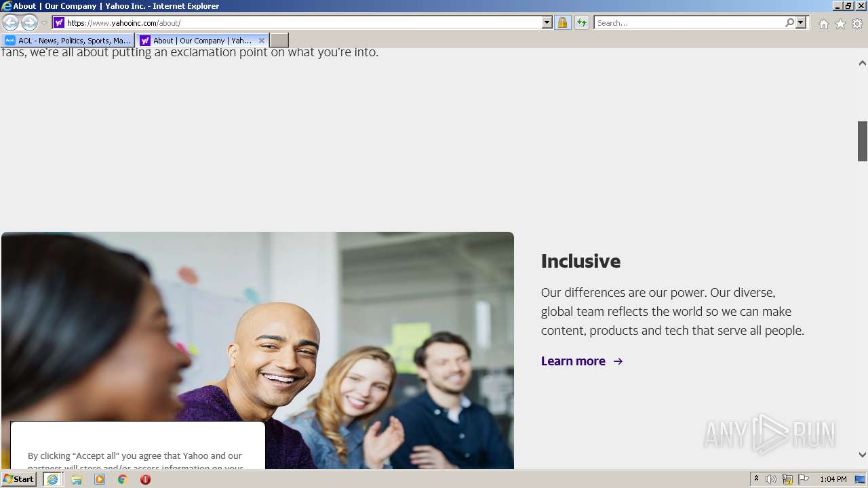Click the red Opera taskbar icon

click(145, 479)
